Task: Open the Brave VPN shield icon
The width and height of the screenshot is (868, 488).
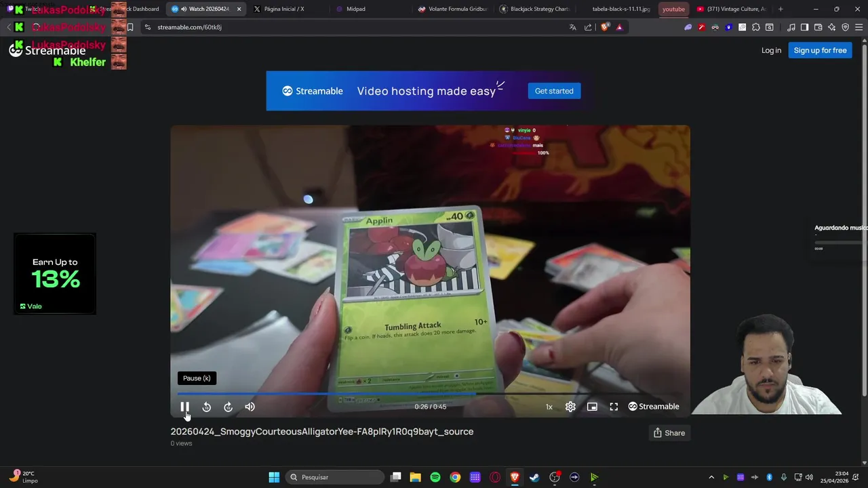Action: pyautogui.click(x=845, y=27)
